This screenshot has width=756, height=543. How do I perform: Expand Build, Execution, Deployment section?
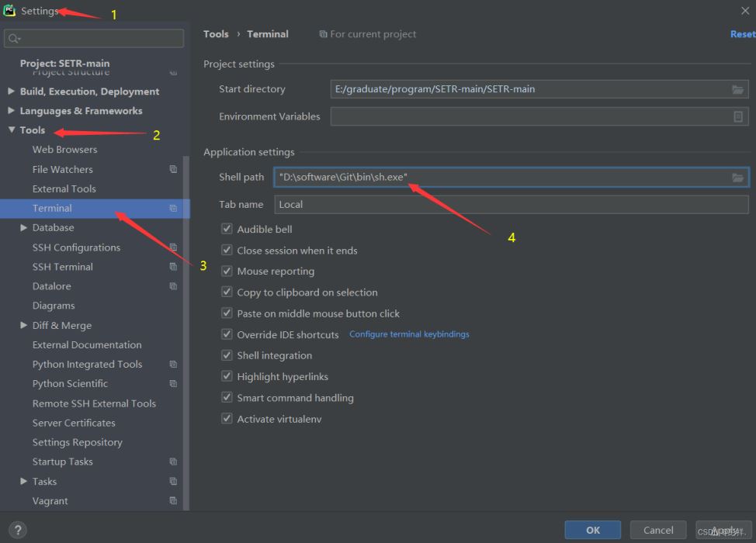[12, 92]
